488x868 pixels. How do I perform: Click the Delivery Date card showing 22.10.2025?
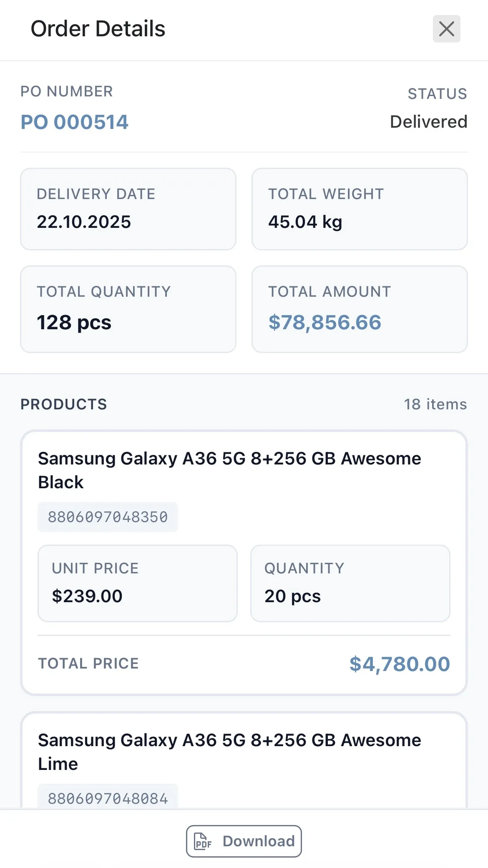[128, 208]
